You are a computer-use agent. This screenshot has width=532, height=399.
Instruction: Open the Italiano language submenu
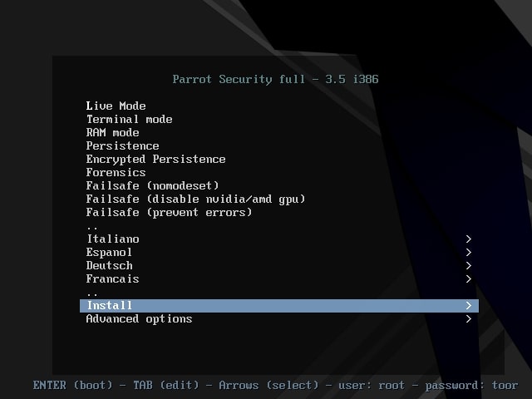(279, 239)
